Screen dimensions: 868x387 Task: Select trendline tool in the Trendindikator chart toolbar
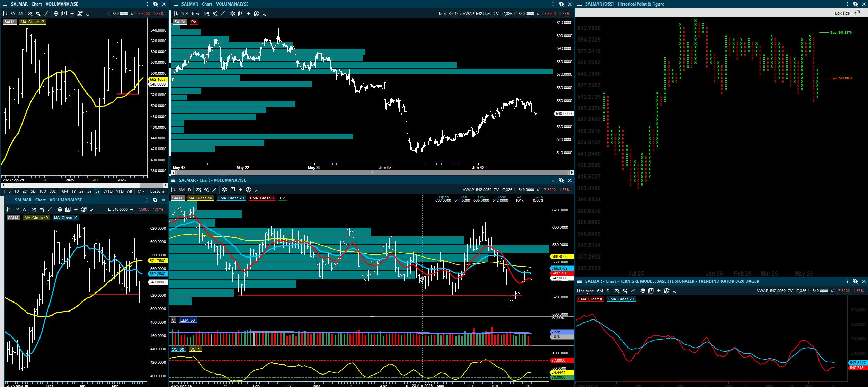coord(633,291)
